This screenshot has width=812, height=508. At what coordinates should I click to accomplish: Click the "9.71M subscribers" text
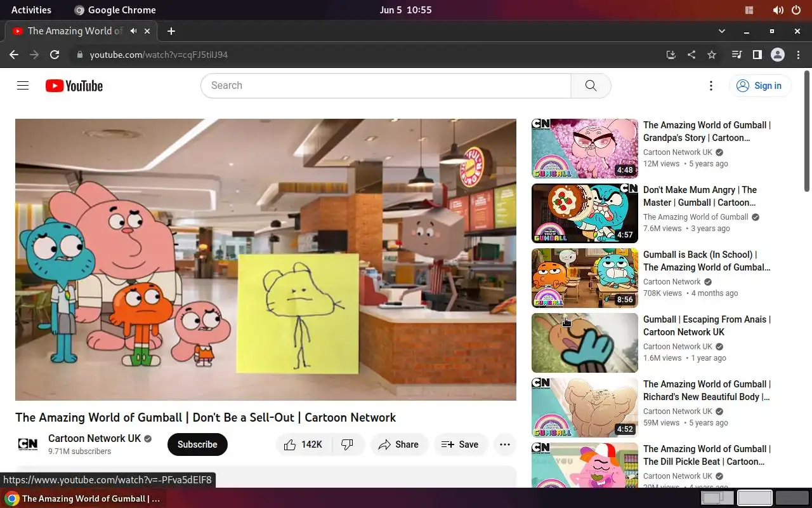click(79, 451)
